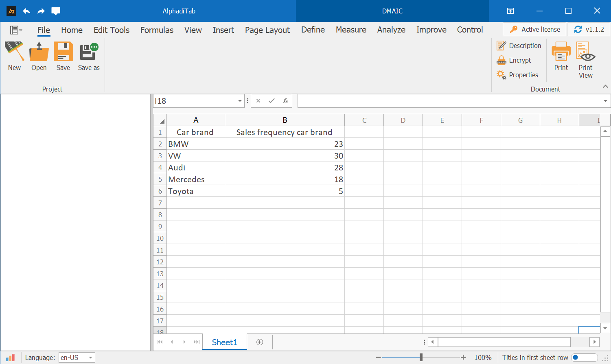The width and height of the screenshot is (611, 364).
Task: Click the Encrypt document icon
Action: click(x=514, y=60)
